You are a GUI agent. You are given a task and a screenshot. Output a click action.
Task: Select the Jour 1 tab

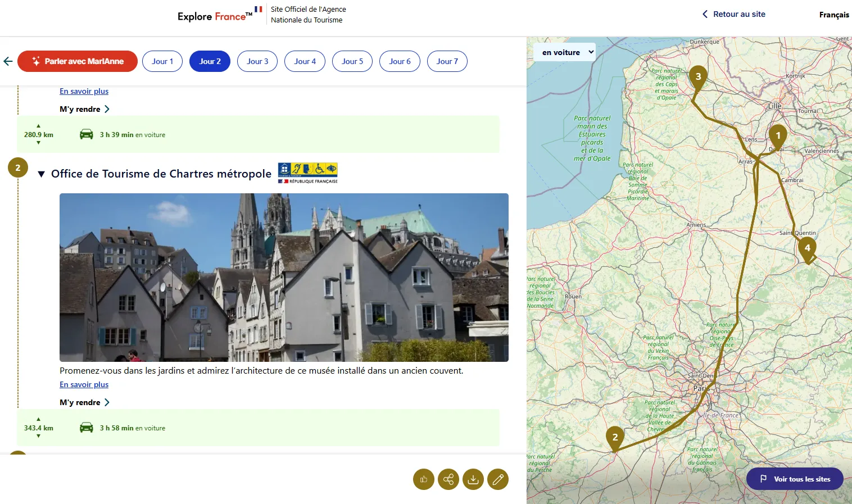(162, 61)
